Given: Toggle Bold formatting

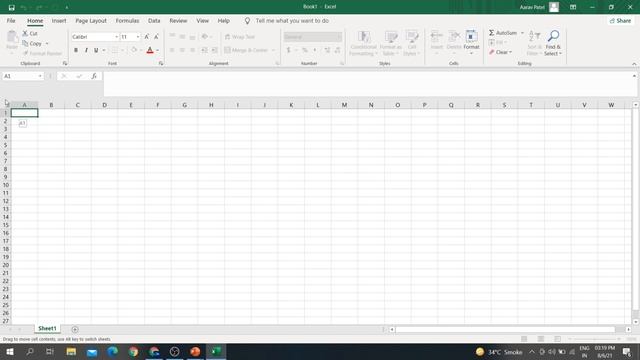Looking at the screenshot, I should pos(76,50).
